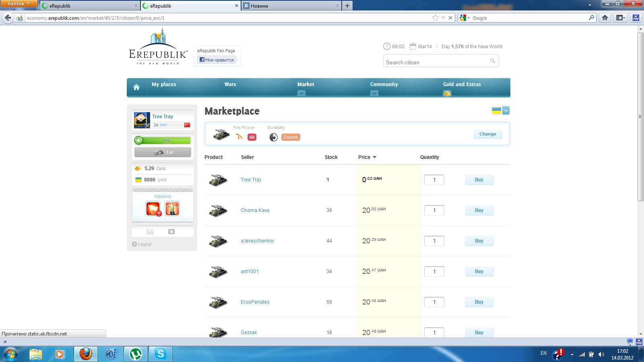Open uTorrent from the taskbar
644x362 pixels.
[136, 354]
